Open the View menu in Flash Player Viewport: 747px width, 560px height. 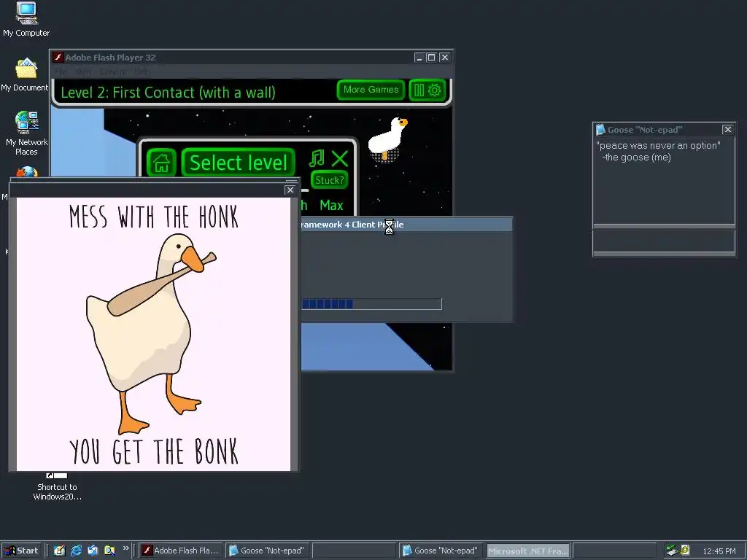[x=83, y=71]
